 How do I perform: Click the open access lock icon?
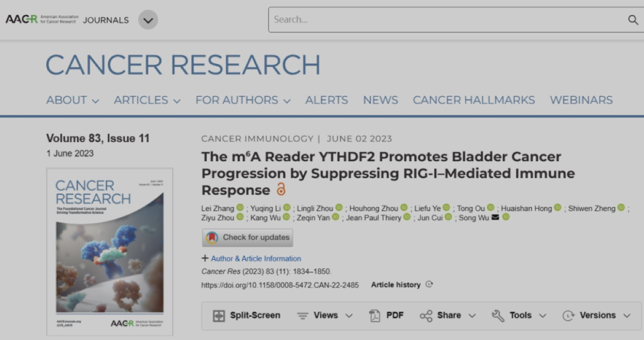click(281, 189)
